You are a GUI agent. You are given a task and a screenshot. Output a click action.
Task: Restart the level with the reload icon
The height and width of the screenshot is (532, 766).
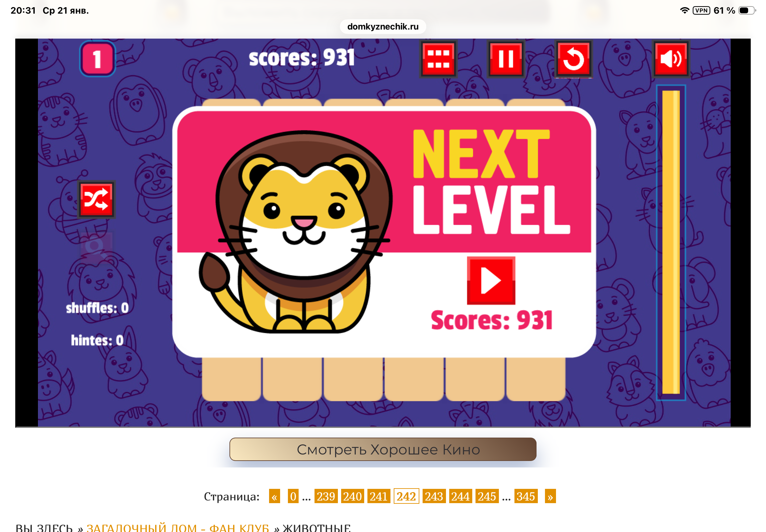point(573,59)
